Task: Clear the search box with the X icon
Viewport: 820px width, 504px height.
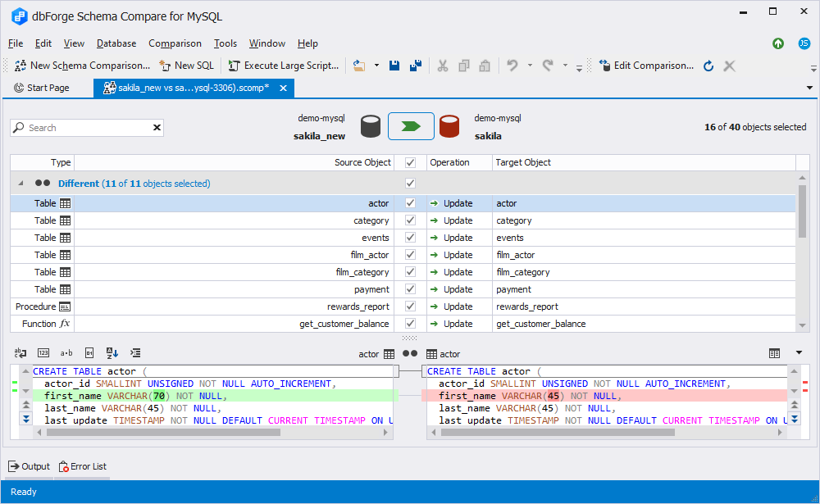Action: coord(156,127)
